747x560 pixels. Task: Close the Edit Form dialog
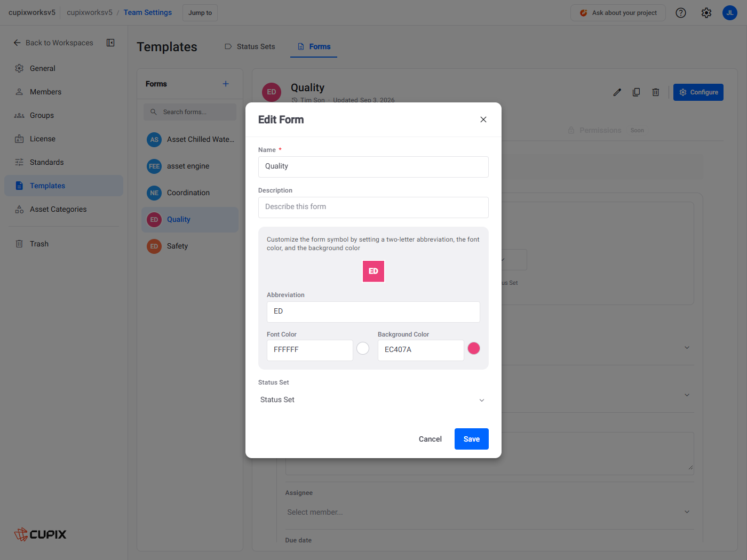483,119
